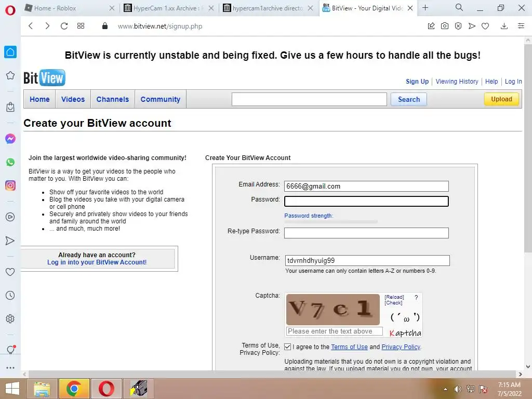The width and height of the screenshot is (532, 399).
Task: Click the vertical page scrollbar
Action: pos(528,148)
